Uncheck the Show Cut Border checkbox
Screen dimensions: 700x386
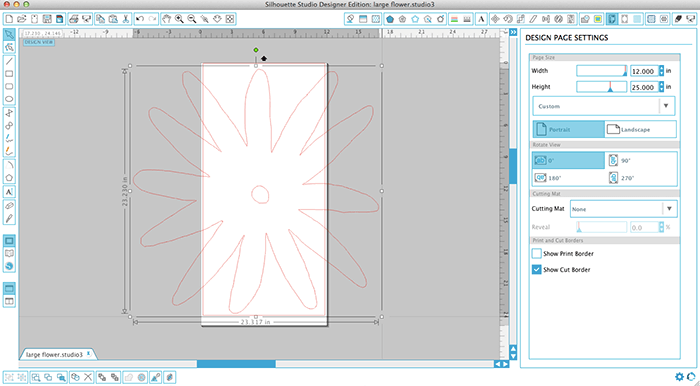[537, 270]
